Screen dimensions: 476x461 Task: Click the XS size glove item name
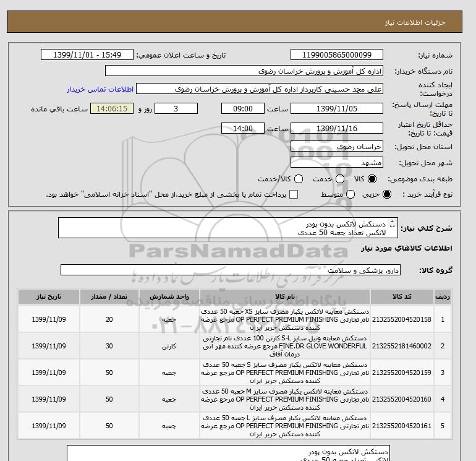(x=285, y=319)
